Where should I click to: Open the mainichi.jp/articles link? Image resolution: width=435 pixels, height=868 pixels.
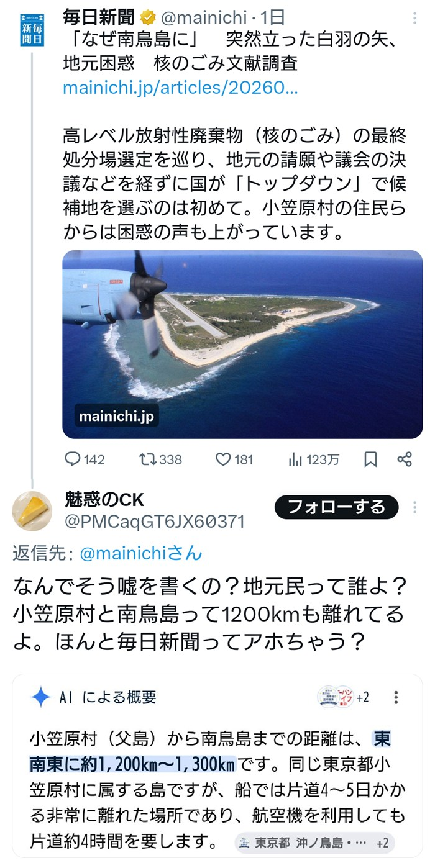pyautogui.click(x=180, y=88)
